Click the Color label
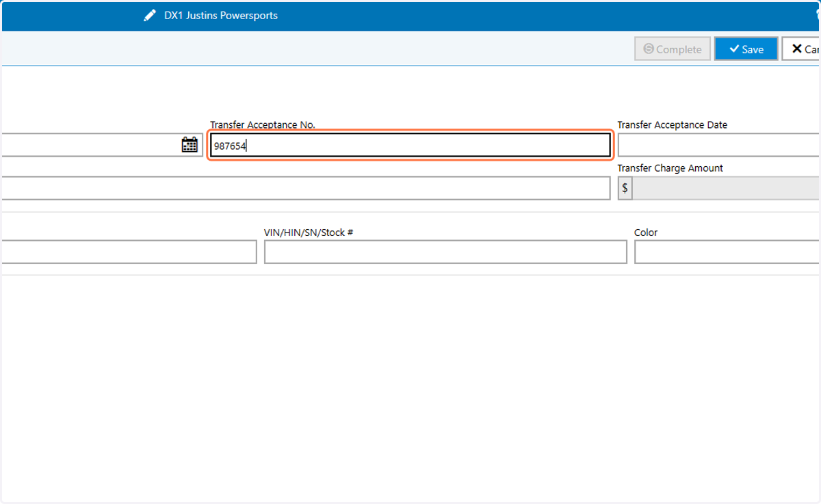Image resolution: width=821 pixels, height=504 pixels. (x=646, y=233)
